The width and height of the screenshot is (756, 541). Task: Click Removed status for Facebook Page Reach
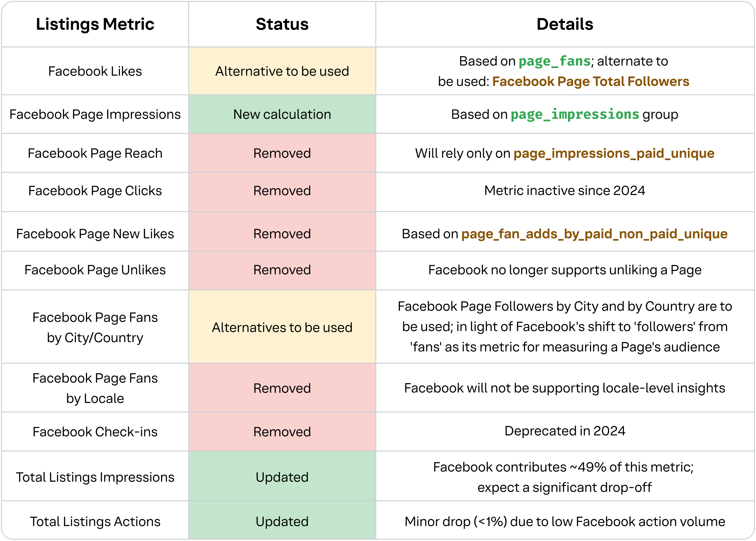(282, 154)
